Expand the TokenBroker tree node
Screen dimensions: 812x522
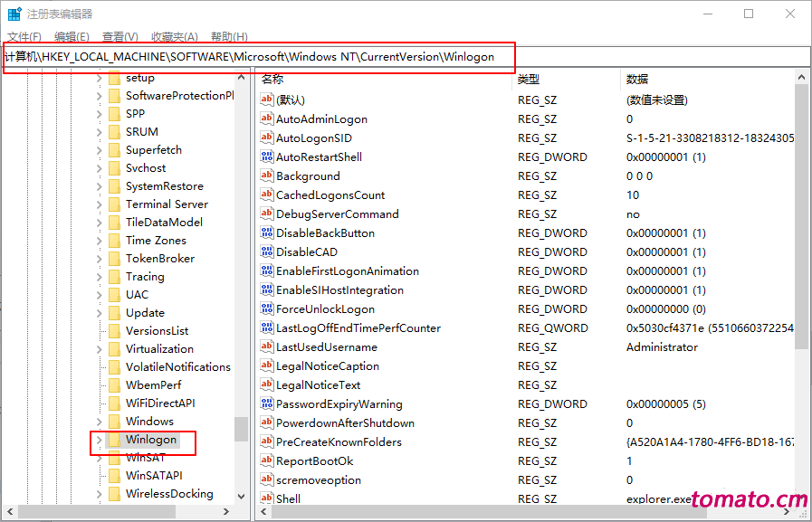(x=99, y=259)
